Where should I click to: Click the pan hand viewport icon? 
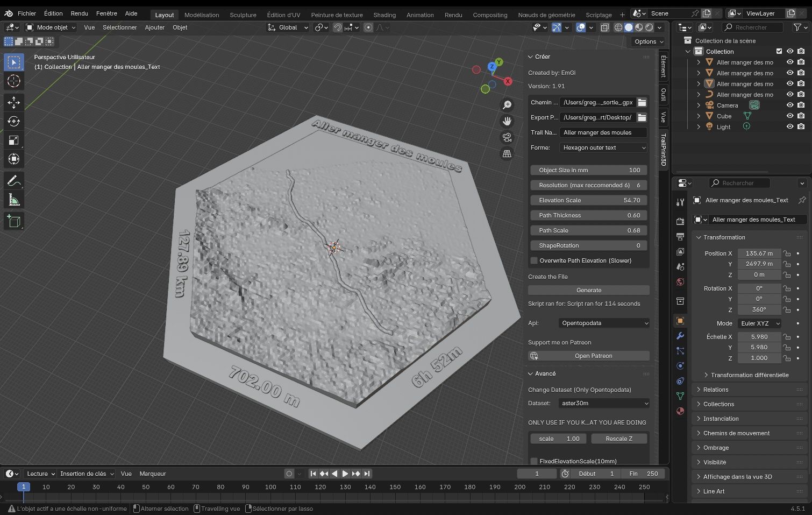[507, 121]
